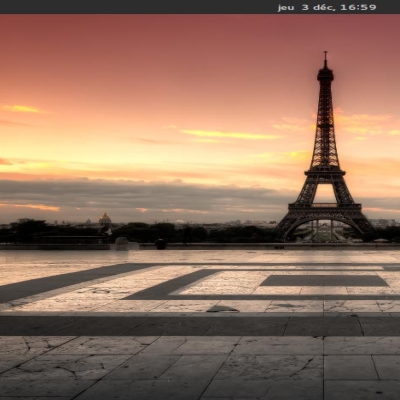Click the "3 déc" date text
This screenshot has width=400, height=400.
pos(318,7)
